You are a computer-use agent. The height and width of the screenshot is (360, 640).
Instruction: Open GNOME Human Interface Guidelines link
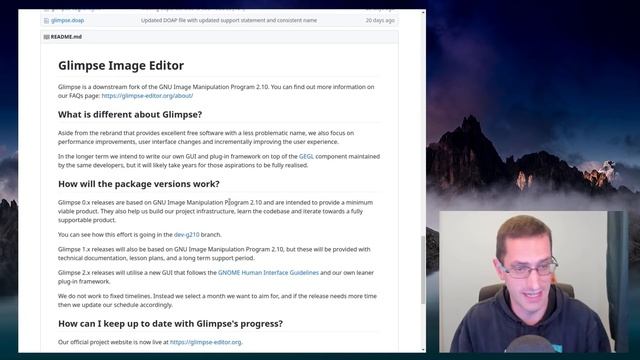[x=268, y=273]
